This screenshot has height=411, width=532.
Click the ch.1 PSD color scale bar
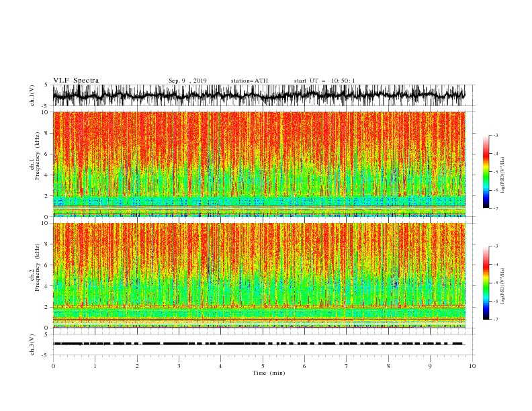pos(486,172)
